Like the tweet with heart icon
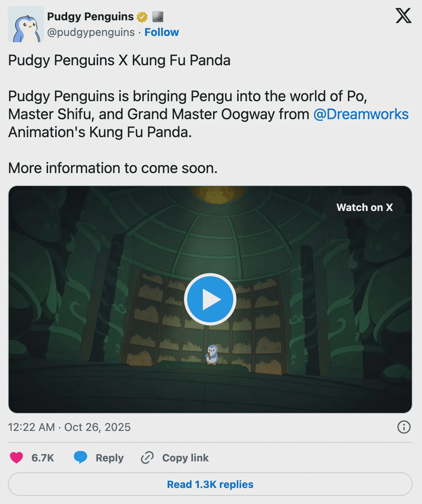 tap(16, 458)
